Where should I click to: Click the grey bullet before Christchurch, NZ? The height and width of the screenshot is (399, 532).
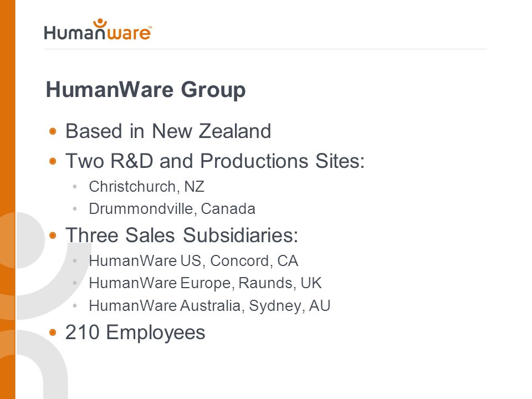(75, 187)
